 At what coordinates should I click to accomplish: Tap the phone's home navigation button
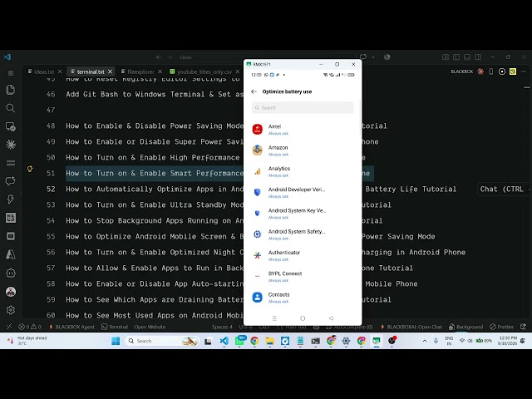[x=303, y=318]
